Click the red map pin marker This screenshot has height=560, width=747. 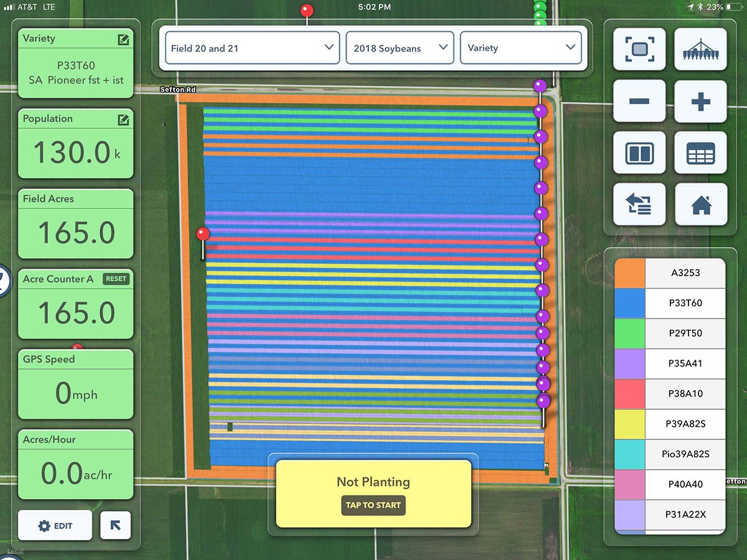202,235
